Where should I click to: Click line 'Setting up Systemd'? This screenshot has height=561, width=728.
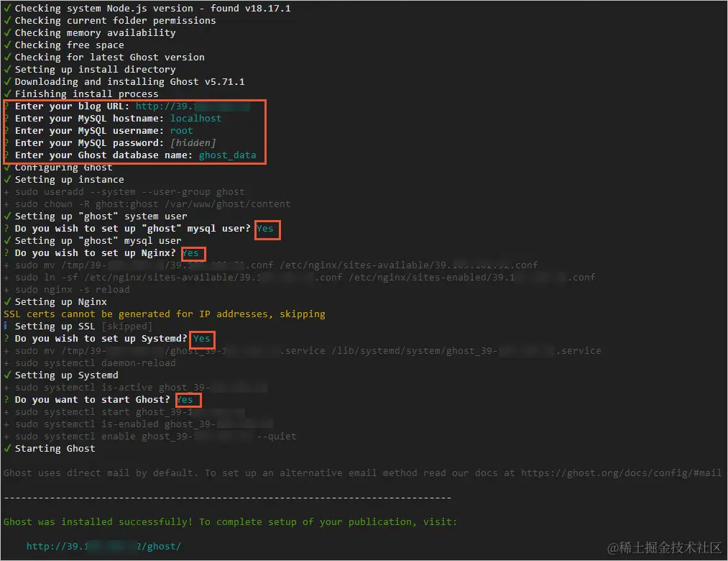click(61, 375)
